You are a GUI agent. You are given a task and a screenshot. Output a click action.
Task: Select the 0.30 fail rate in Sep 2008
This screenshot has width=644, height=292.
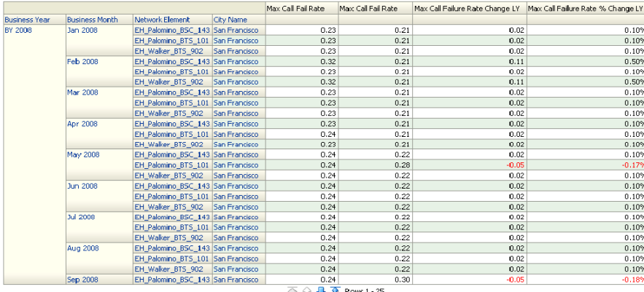tap(403, 280)
